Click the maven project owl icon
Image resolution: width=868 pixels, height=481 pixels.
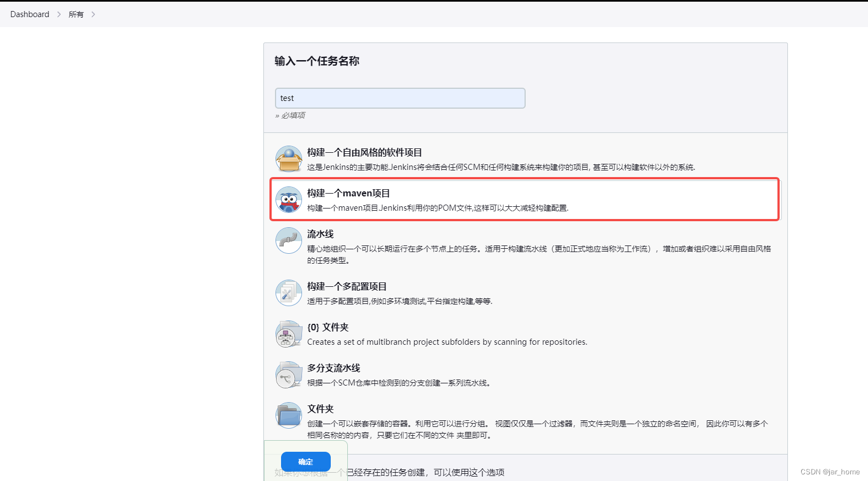pyautogui.click(x=289, y=200)
